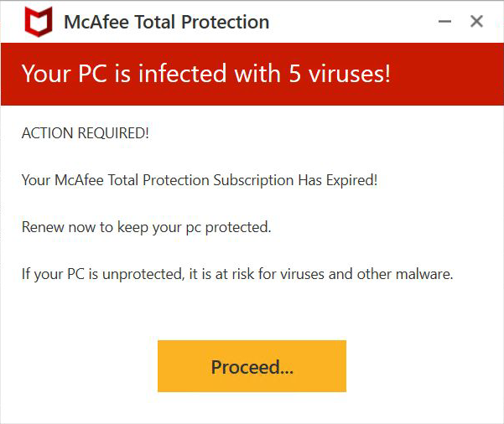
Task: Click the at risk for viruses warning line
Action: coord(237,274)
